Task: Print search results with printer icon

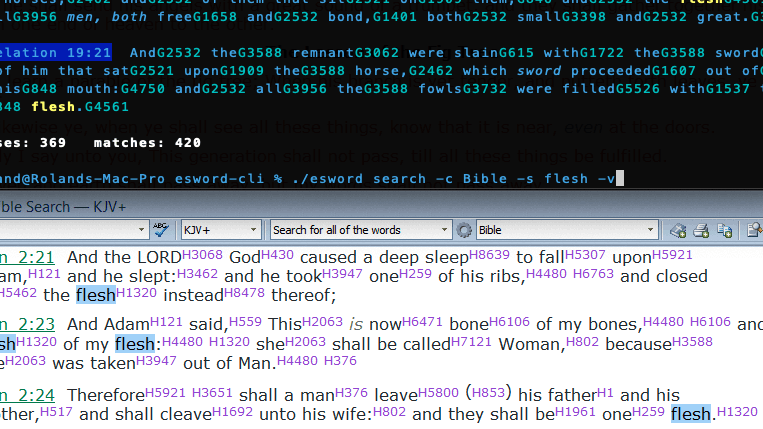Action: pos(700,230)
